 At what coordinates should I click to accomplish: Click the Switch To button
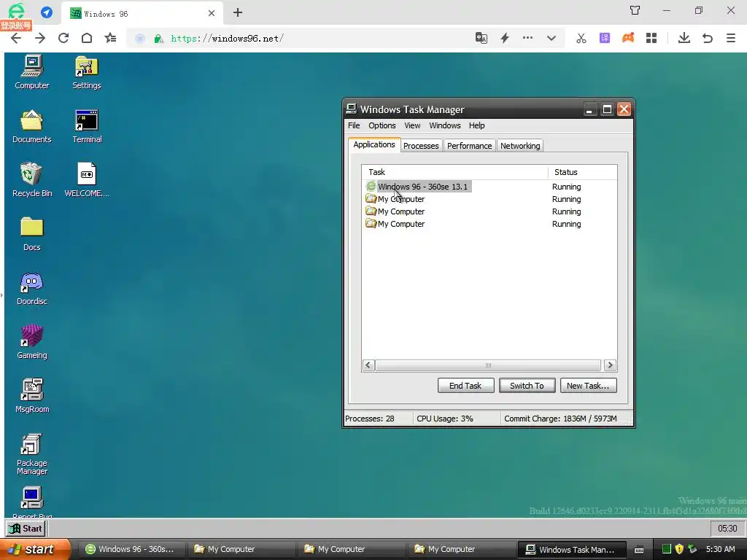[x=527, y=386]
